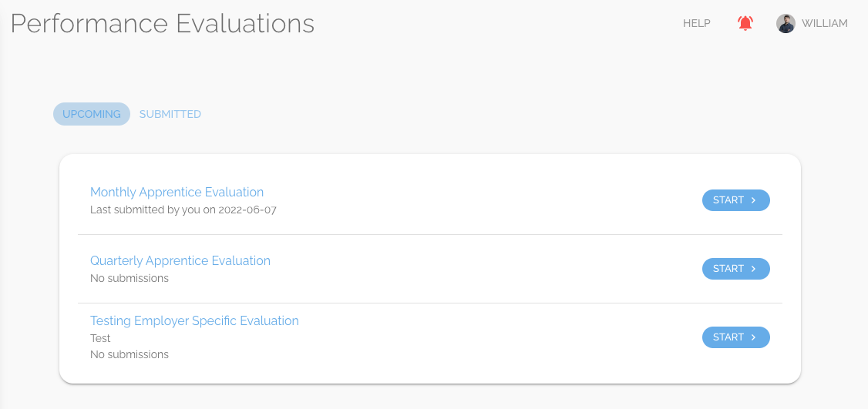Click the Performance Evaluations page title
This screenshot has width=868, height=409.
(x=163, y=23)
